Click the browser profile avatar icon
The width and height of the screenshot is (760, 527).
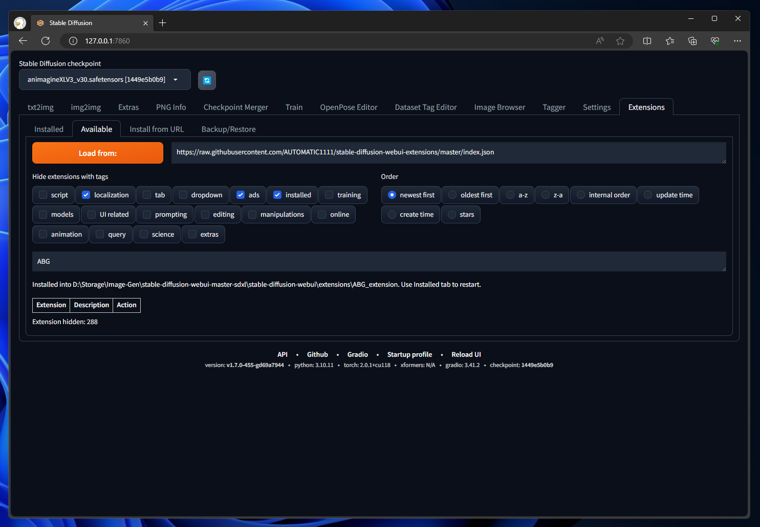tap(20, 23)
